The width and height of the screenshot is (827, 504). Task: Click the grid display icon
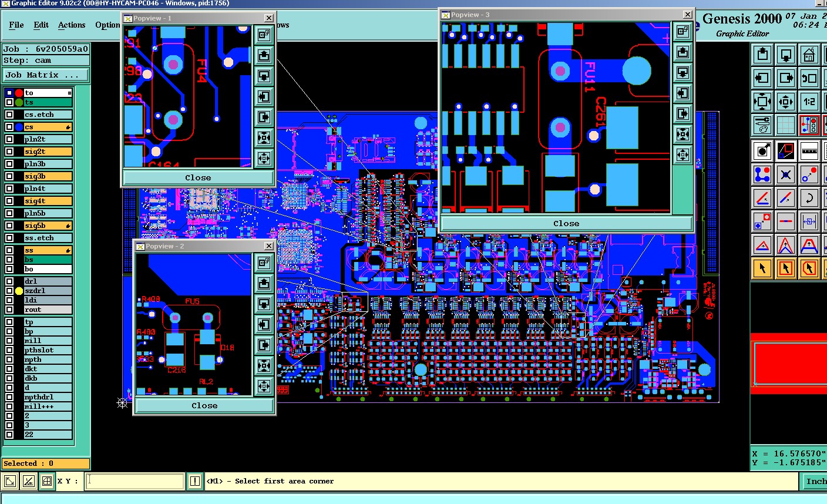tap(786, 125)
